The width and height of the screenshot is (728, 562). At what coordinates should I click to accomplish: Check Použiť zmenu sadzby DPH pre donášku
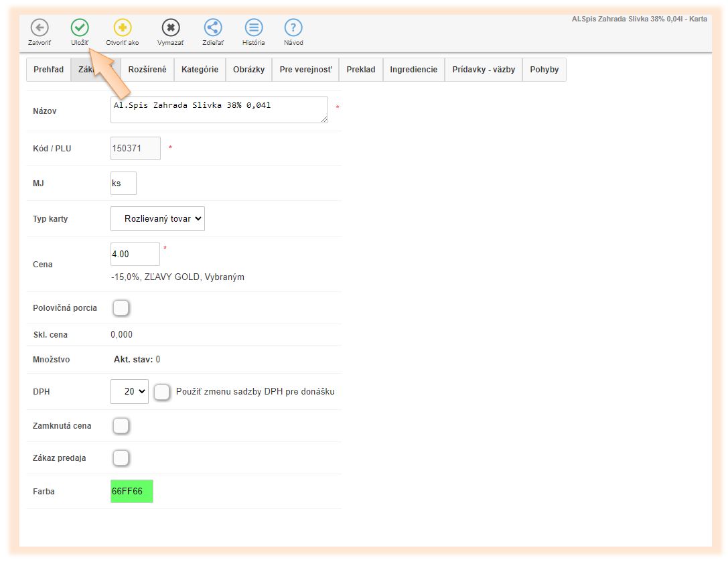(162, 392)
